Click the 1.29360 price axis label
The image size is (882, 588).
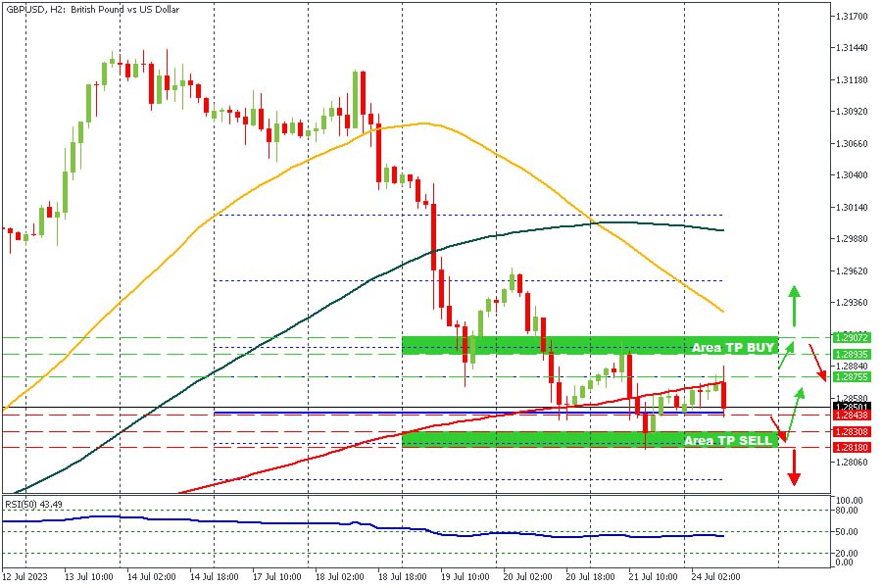[x=851, y=302]
